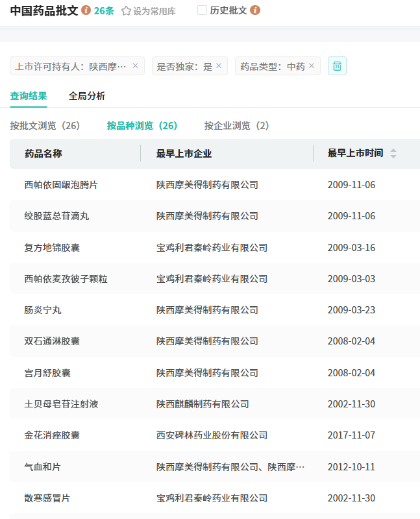Switch to 按企业浏览 view

click(x=236, y=126)
